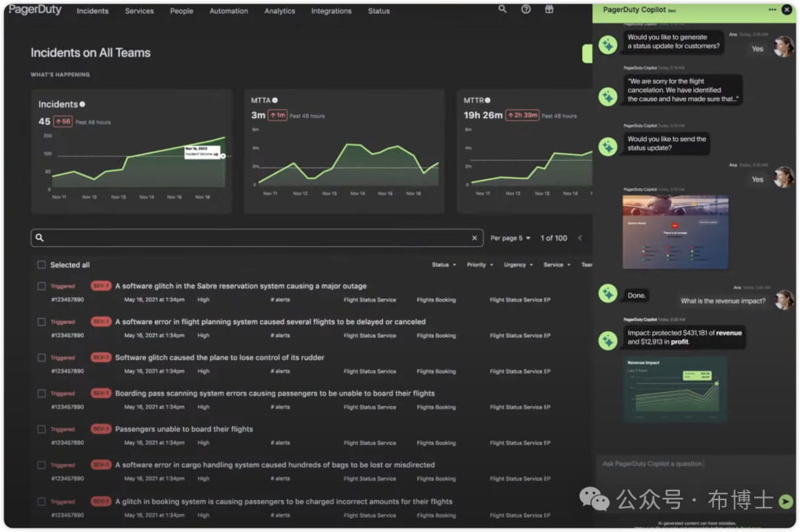Image resolution: width=800 pixels, height=532 pixels.
Task: Check the rudder control incident checkbox
Action: click(x=41, y=358)
